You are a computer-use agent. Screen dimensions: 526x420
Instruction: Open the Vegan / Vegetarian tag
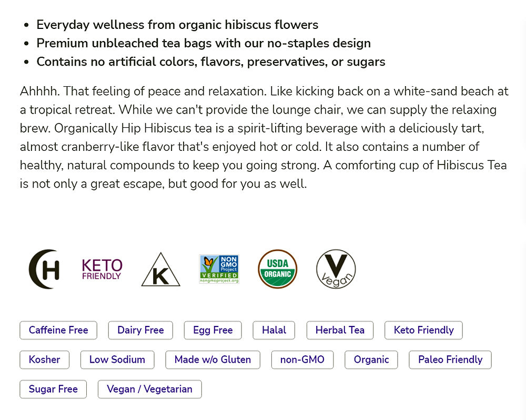click(x=149, y=389)
